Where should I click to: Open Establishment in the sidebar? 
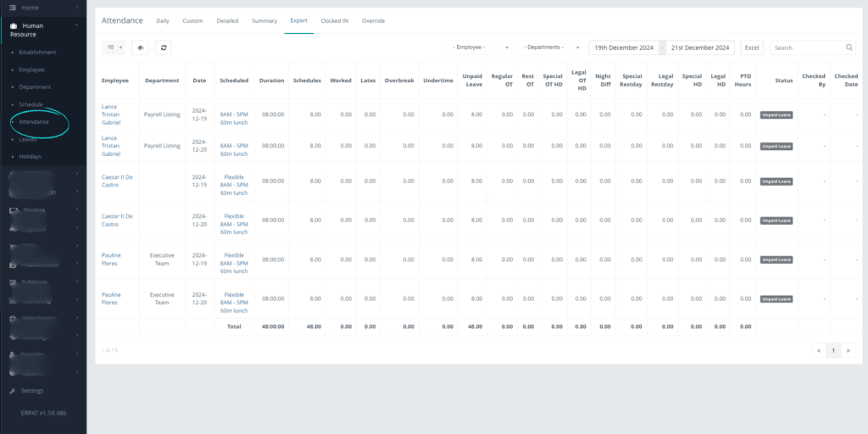(37, 52)
